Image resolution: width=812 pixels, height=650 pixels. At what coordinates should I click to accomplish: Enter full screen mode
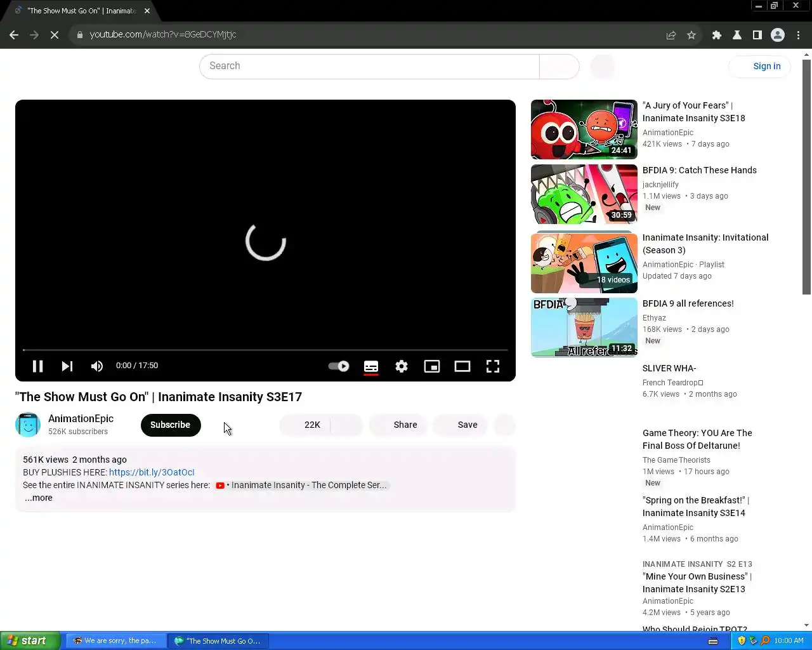click(x=493, y=366)
